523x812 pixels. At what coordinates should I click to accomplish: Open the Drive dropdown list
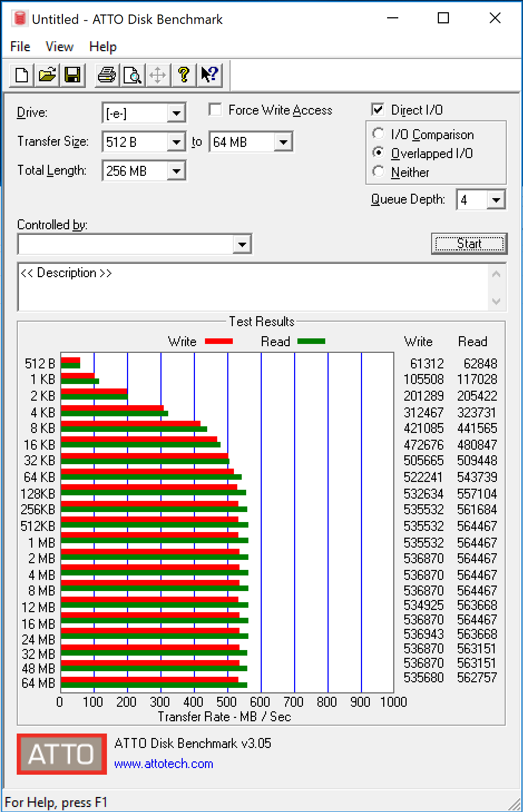pyautogui.click(x=177, y=114)
